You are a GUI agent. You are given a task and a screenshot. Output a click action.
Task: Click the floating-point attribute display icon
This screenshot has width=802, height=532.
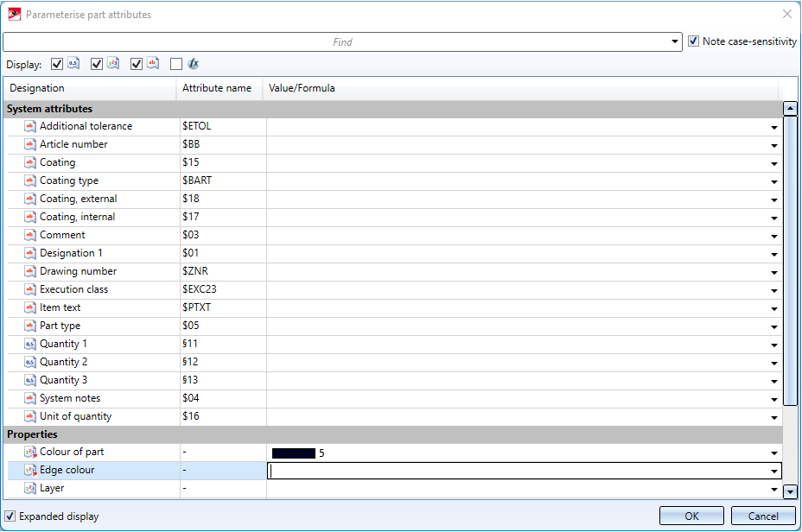[73, 63]
